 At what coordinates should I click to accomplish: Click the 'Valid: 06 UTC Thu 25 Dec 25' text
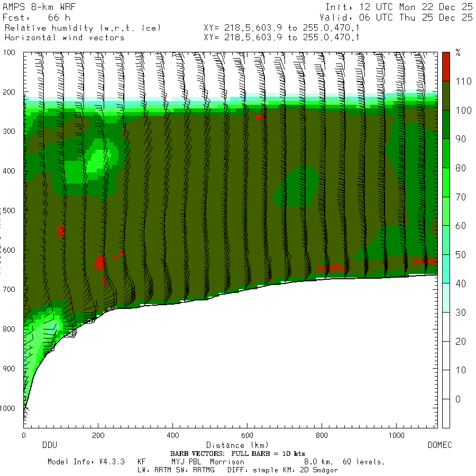[x=396, y=17]
